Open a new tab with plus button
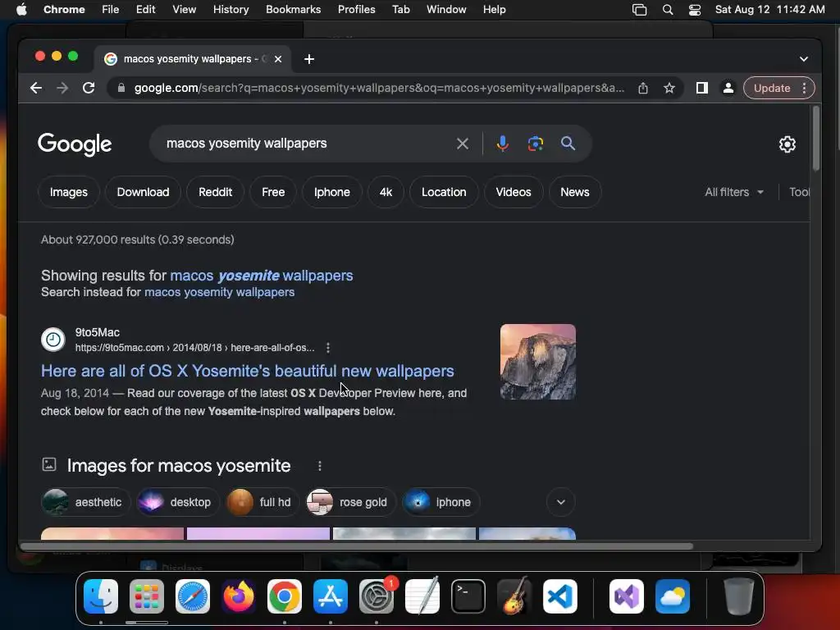Viewport: 840px width, 630px height. pos(309,59)
